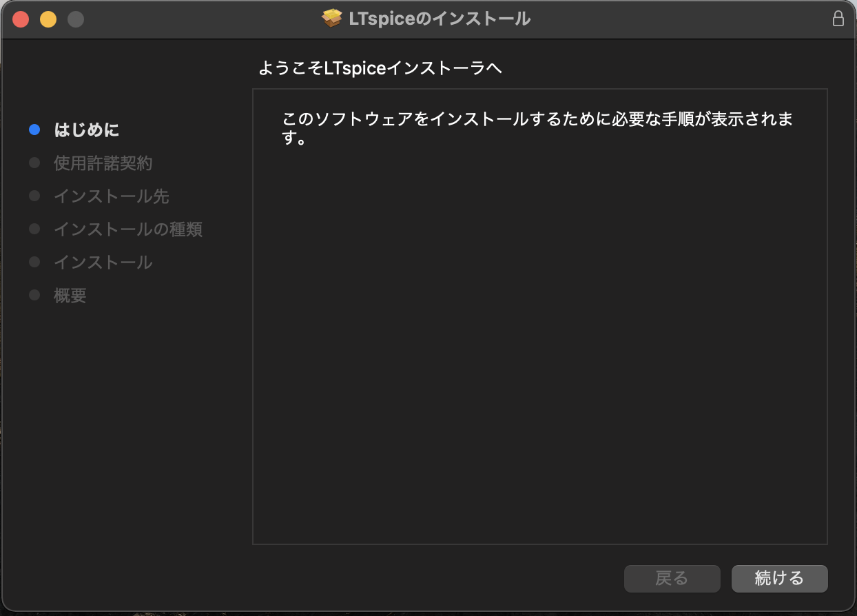
Task: Select the 使用許諾契約 step
Action: [103, 163]
